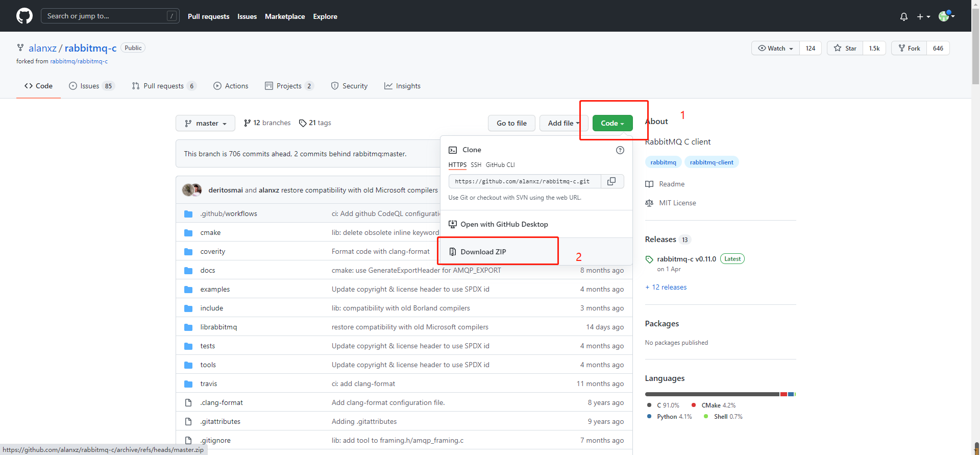Click the commit message 'restore compatibility with old Microsoft compilers' for librabbitmq

click(410, 327)
